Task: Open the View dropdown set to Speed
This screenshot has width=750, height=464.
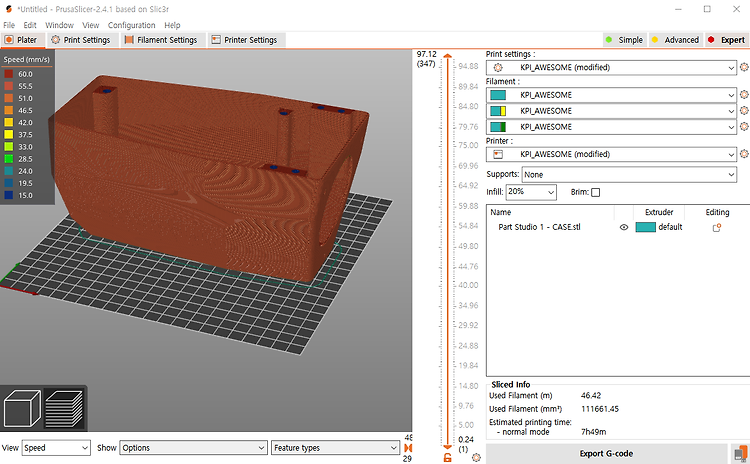Action: tap(56, 448)
